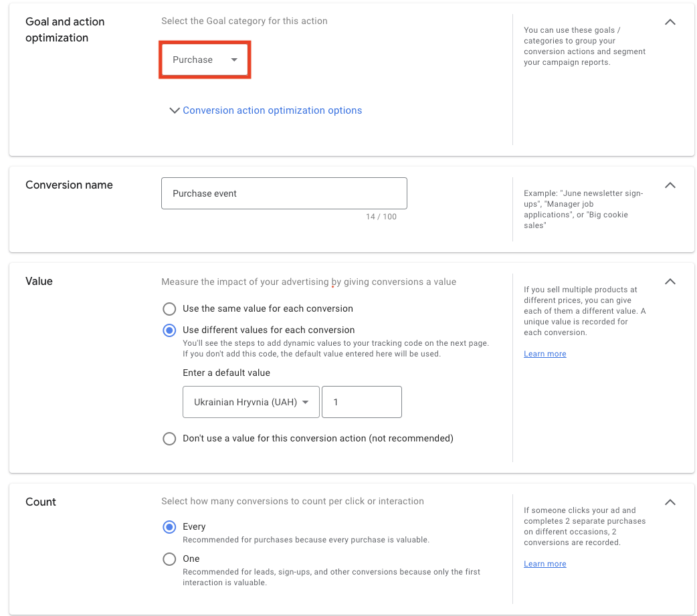
Task: Collapse the Goal and action optimization section
Action: [x=670, y=22]
